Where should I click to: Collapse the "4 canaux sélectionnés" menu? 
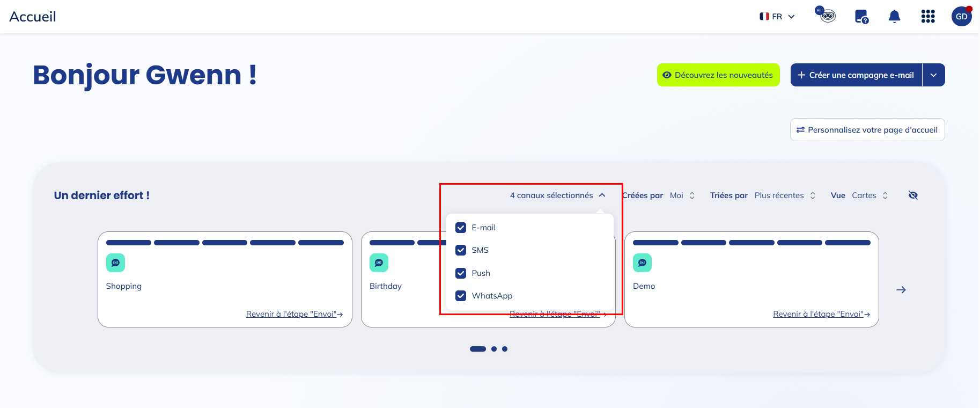557,195
